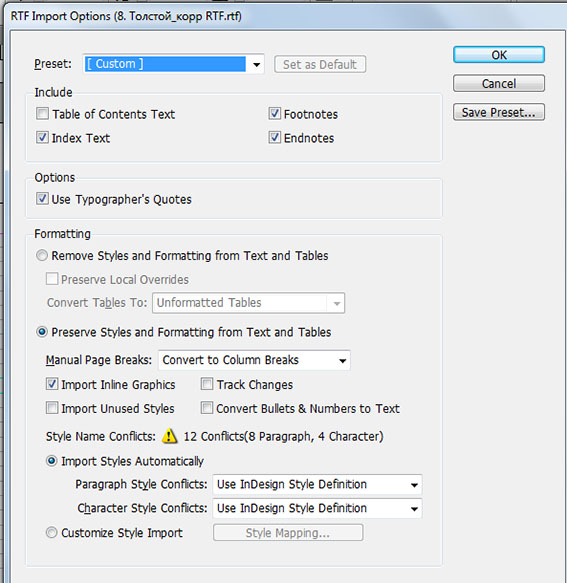Choose Customize Style Import radio button

coord(51,532)
